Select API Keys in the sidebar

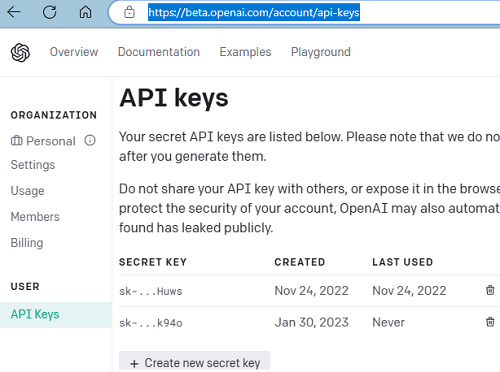(56, 314)
